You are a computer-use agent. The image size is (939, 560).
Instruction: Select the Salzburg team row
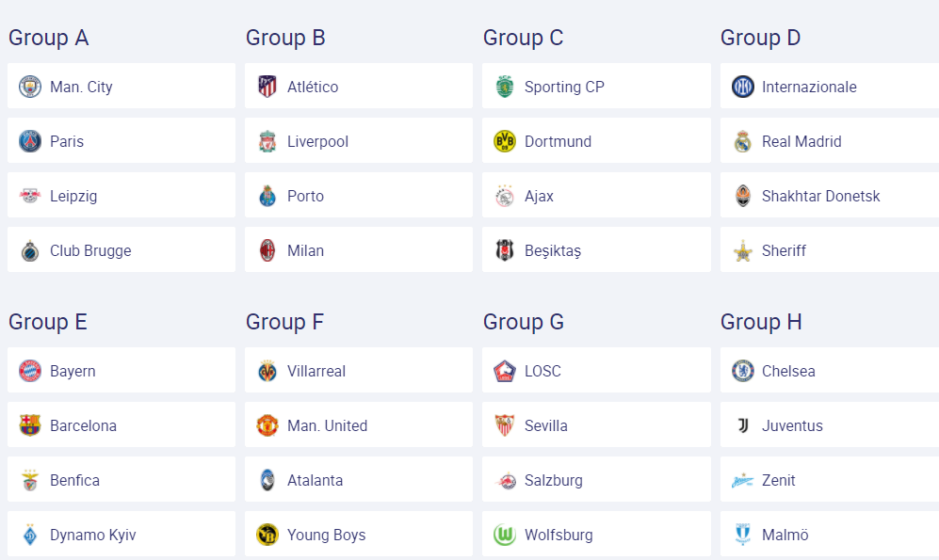[596, 479]
